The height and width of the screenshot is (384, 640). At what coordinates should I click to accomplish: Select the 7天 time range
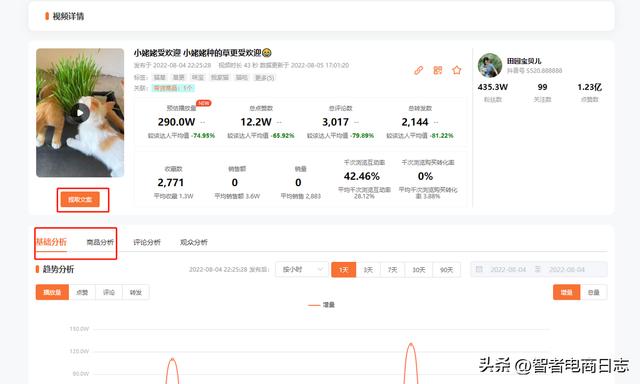392,270
